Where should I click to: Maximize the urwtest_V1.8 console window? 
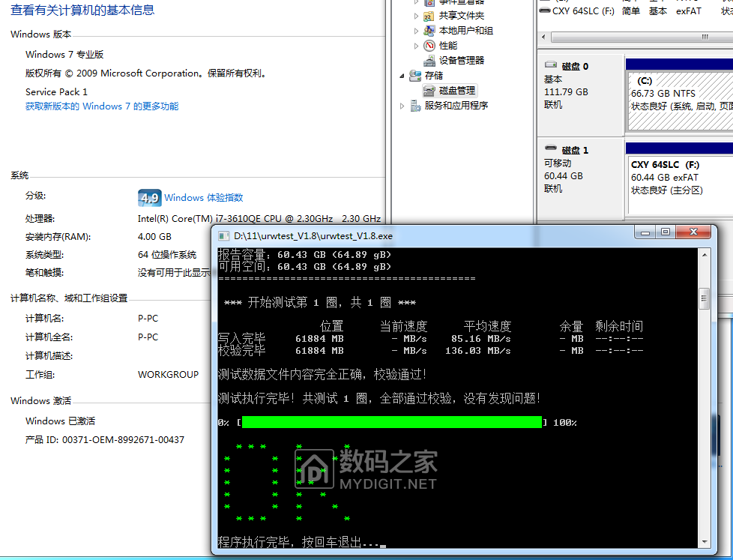pyautogui.click(x=666, y=232)
